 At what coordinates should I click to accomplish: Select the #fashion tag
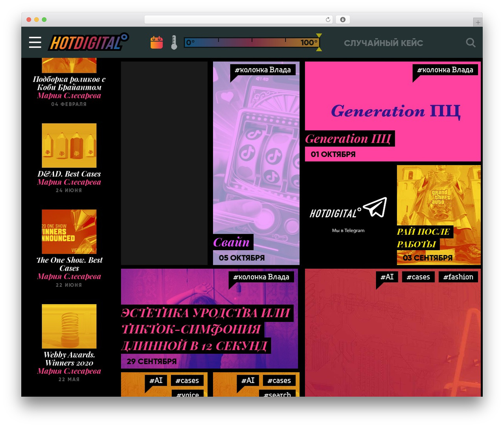coord(458,277)
